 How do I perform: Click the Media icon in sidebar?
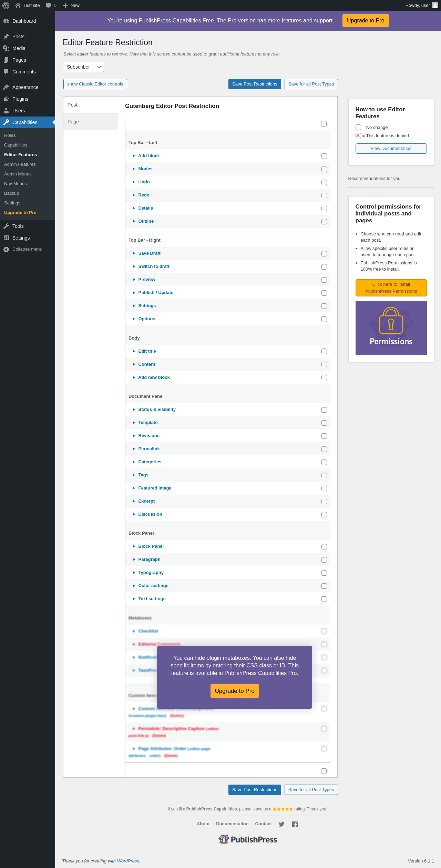point(6,48)
